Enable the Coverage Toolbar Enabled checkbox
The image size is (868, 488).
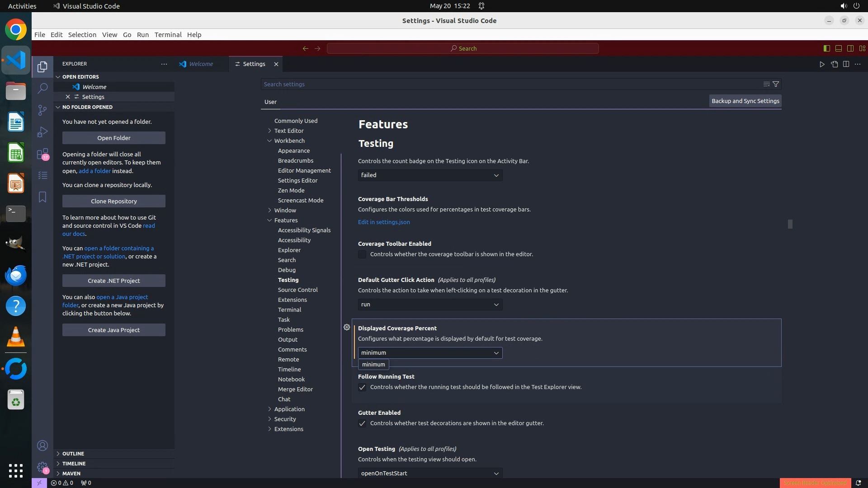click(362, 254)
